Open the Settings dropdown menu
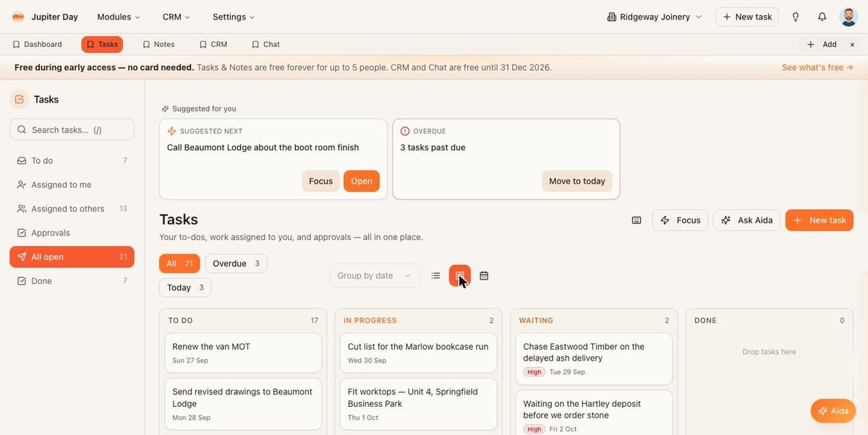Viewport: 868px width, 435px height. [234, 17]
